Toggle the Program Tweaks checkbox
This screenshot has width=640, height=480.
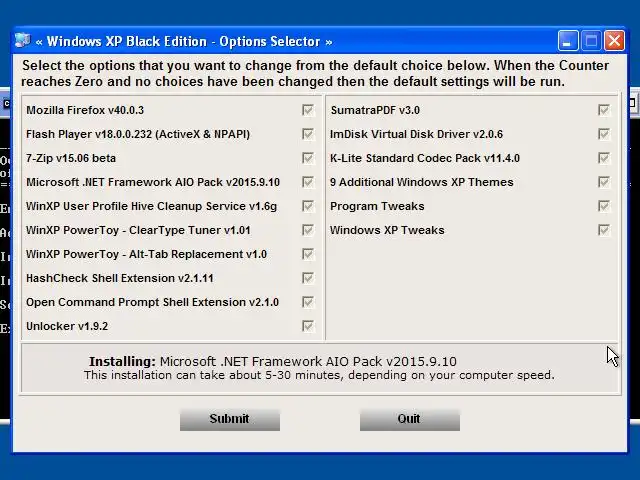604,206
